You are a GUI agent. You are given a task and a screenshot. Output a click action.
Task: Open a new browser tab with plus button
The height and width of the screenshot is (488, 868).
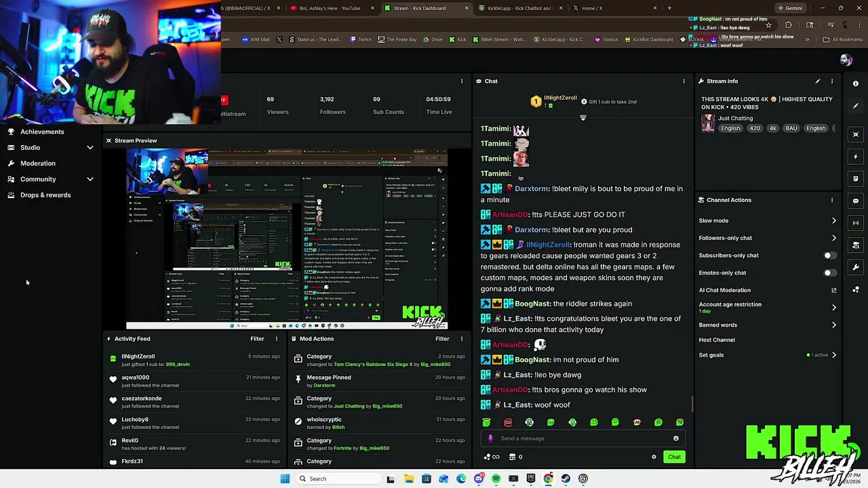click(669, 8)
